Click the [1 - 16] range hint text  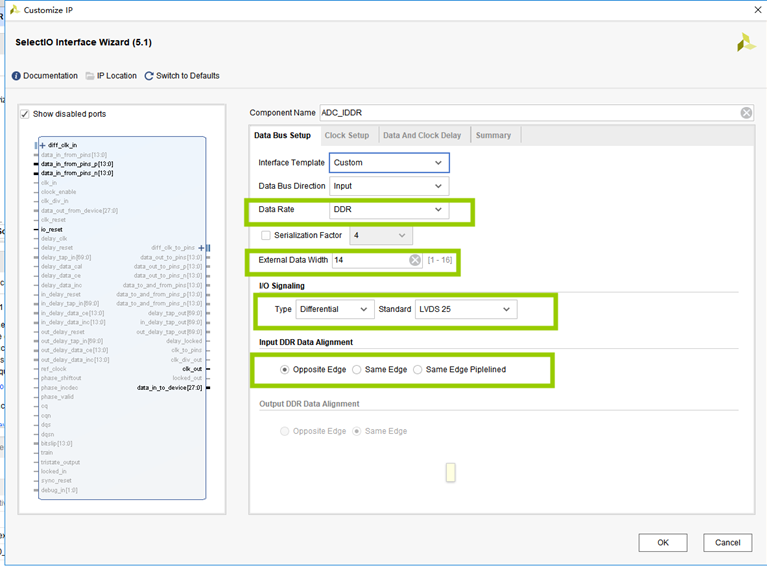(440, 260)
